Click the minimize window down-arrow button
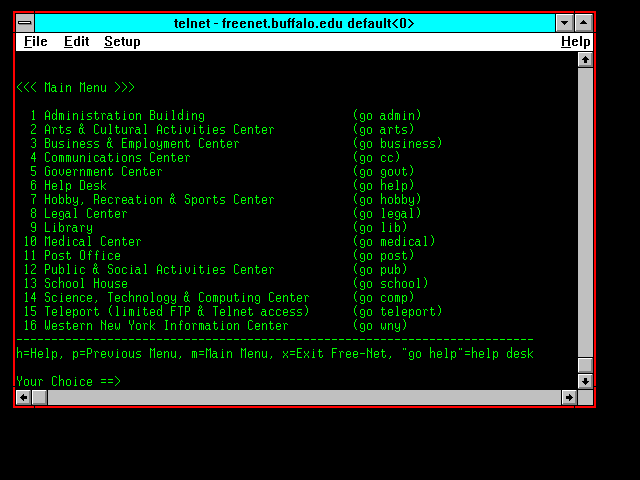This screenshot has width=640, height=480. click(564, 23)
